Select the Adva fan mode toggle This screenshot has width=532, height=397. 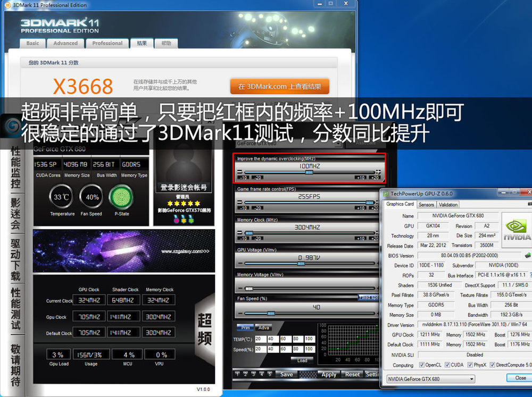(x=263, y=327)
